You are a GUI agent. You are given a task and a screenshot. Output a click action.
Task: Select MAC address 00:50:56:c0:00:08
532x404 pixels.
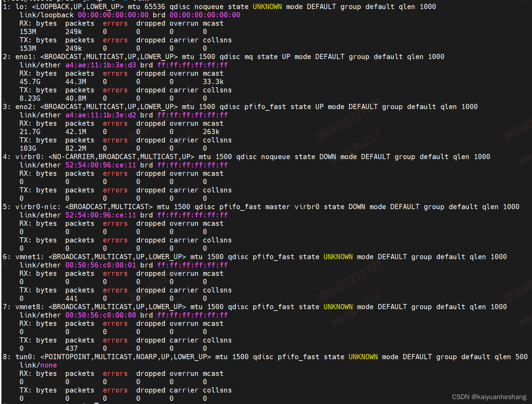(x=101, y=315)
